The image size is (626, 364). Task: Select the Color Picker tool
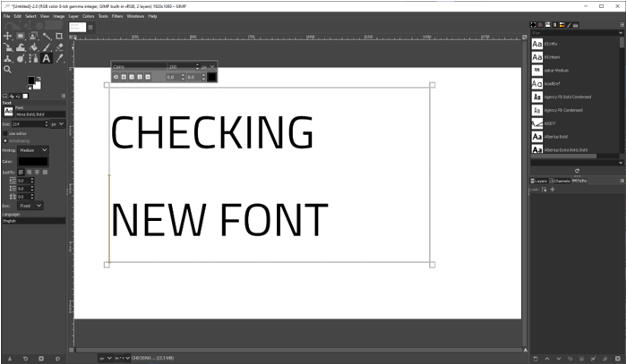pos(59,59)
